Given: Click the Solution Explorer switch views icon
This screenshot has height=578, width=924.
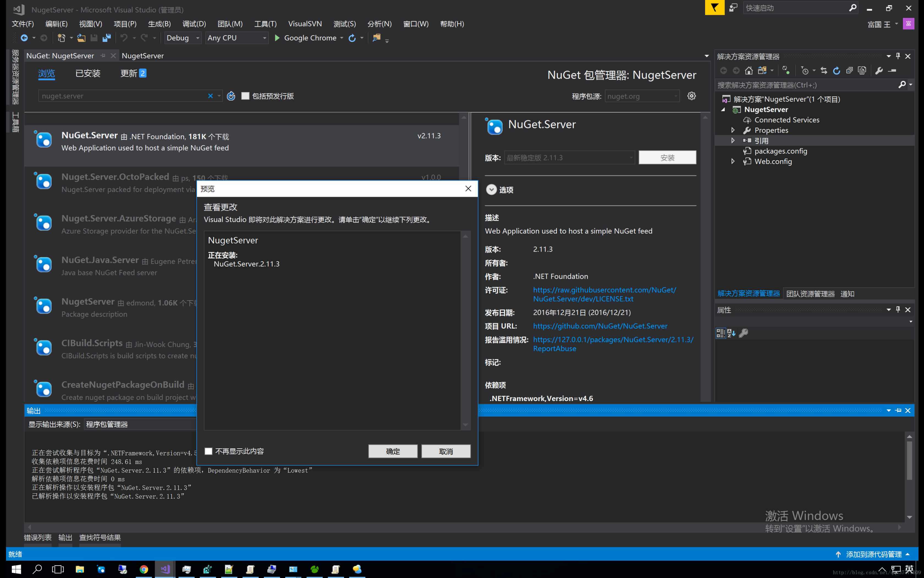Looking at the screenshot, I should (762, 70).
